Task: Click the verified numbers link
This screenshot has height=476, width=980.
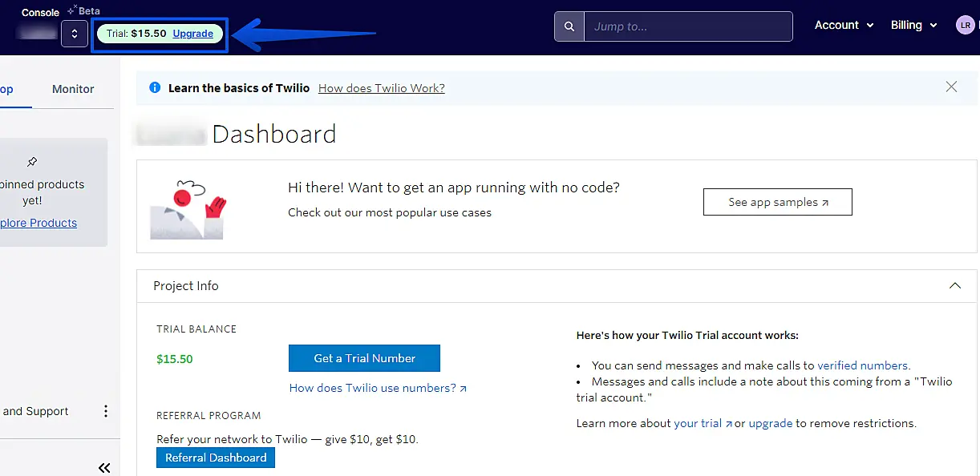Action: click(862, 365)
